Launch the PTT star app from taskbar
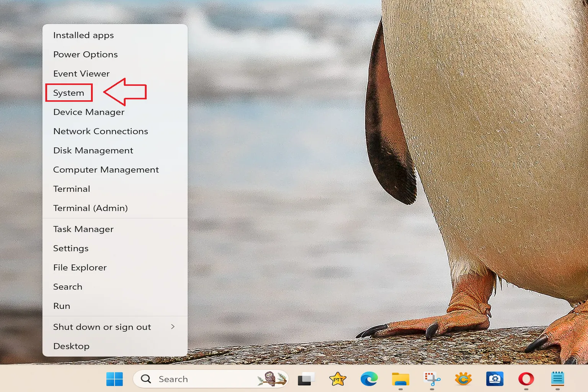Image resolution: width=588 pixels, height=392 pixels. [x=338, y=379]
